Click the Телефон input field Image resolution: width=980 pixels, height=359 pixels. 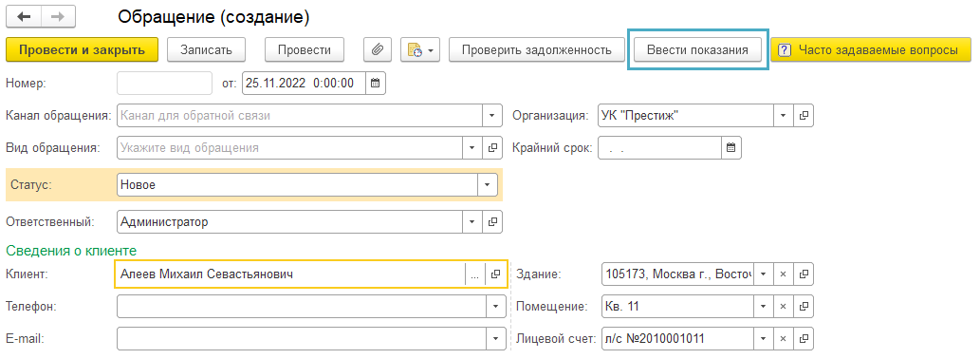(302, 307)
